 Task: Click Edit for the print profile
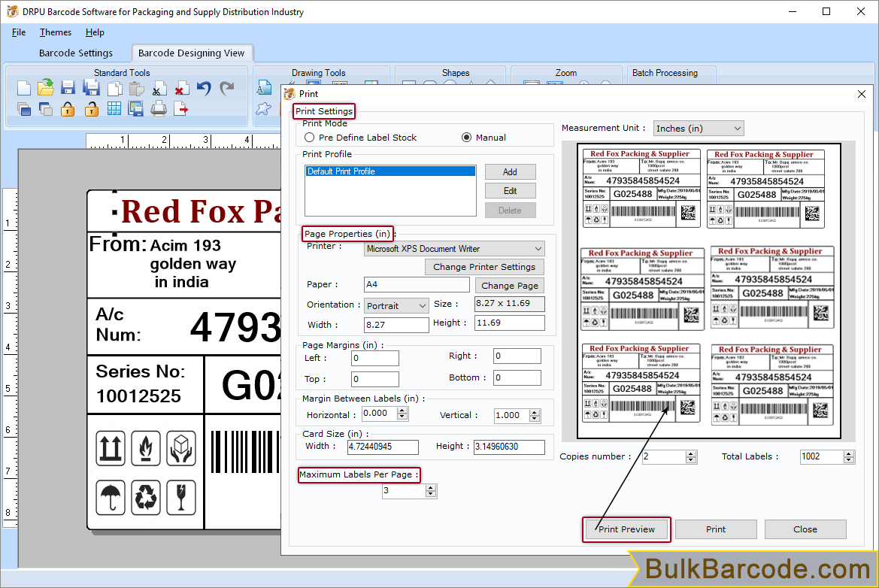[510, 191]
